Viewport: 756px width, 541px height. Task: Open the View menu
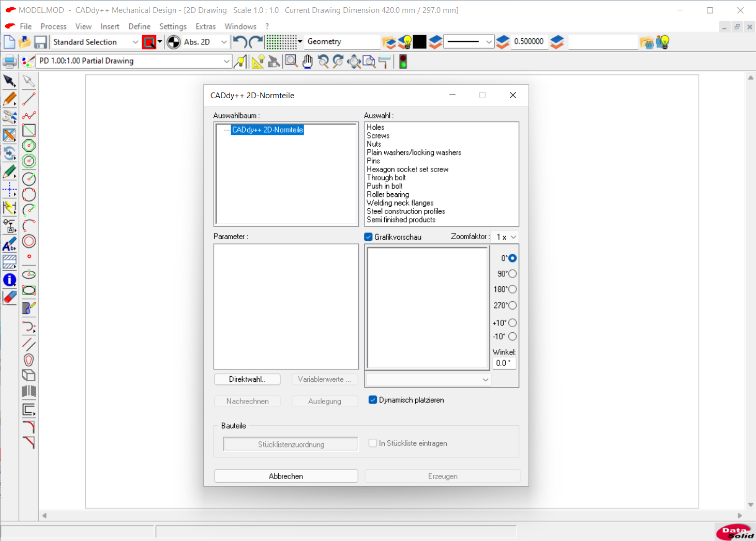(x=83, y=26)
